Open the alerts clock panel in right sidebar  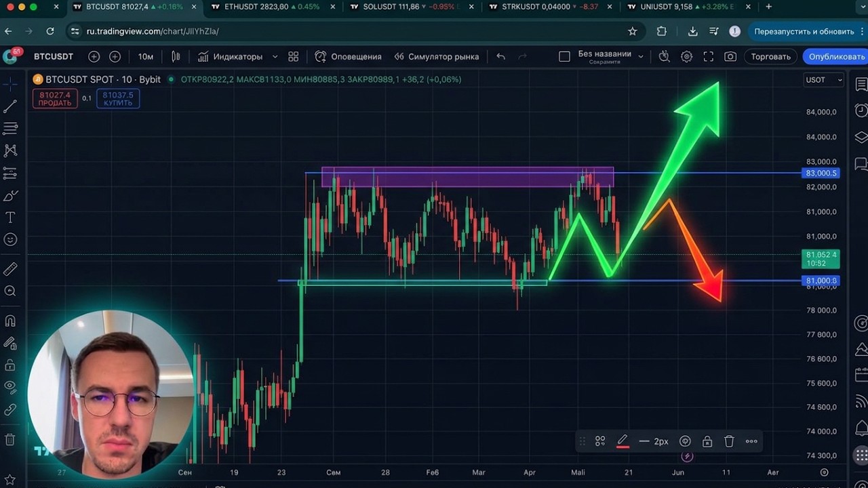[861, 110]
